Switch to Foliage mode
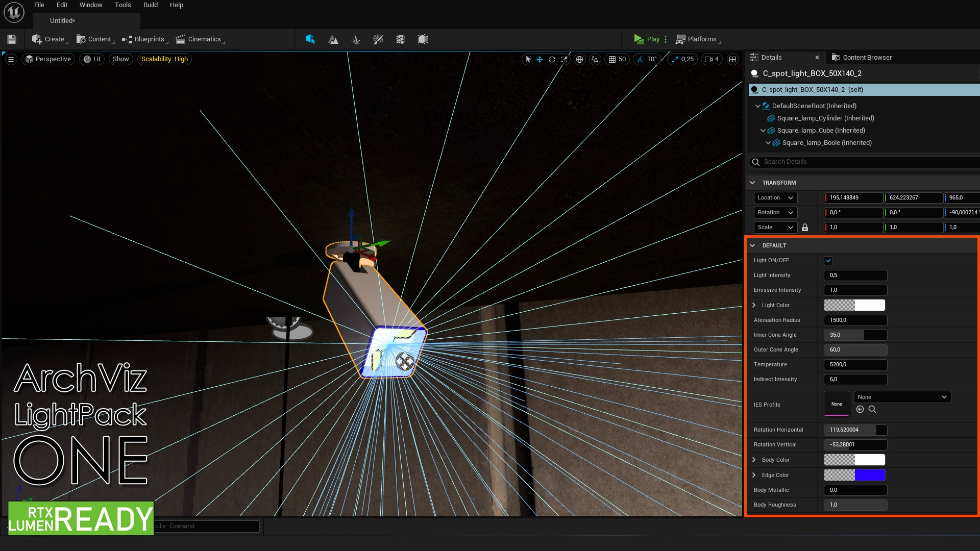The width and height of the screenshot is (980, 551). (x=356, y=39)
